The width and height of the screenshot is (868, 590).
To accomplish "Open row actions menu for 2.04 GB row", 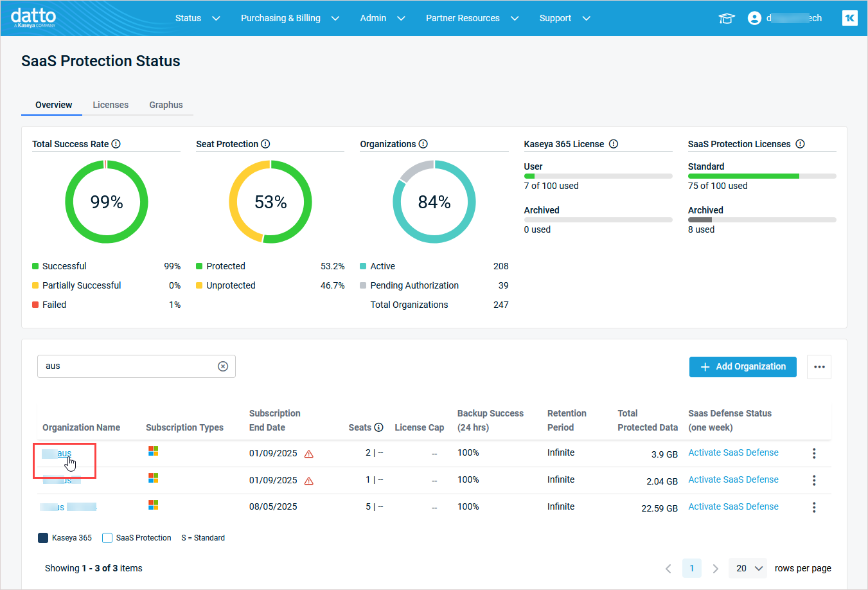I will pos(814,481).
